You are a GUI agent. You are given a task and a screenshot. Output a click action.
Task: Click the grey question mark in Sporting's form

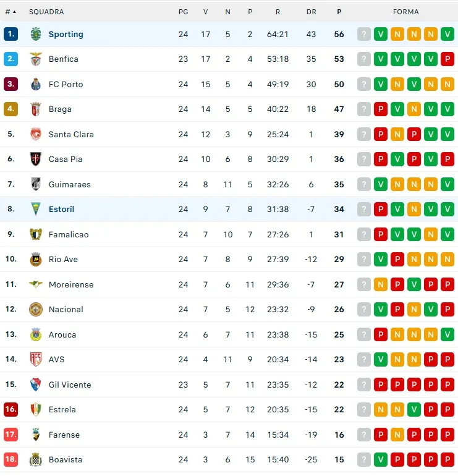click(x=364, y=34)
